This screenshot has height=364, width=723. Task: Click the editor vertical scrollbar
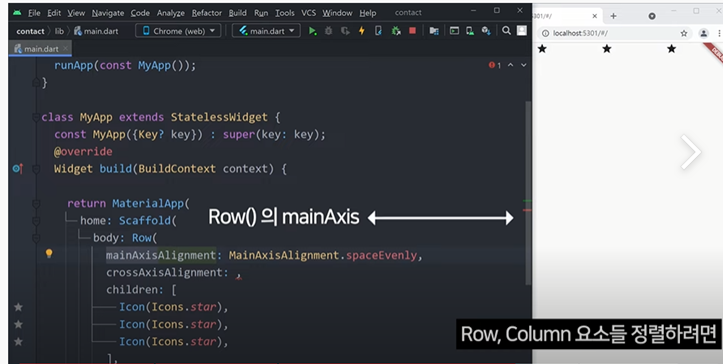tap(527, 194)
